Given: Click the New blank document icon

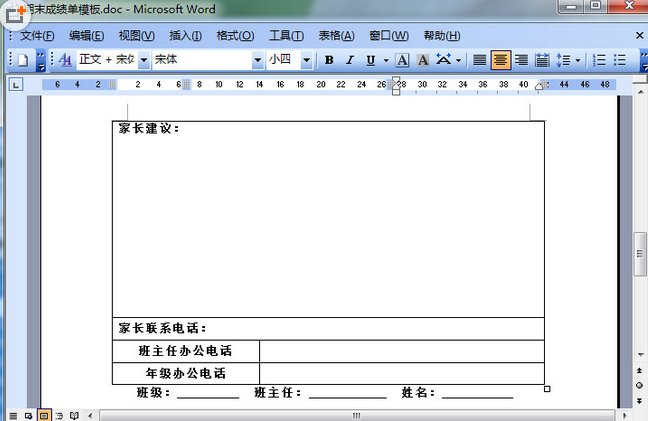Looking at the screenshot, I should click(23, 60).
